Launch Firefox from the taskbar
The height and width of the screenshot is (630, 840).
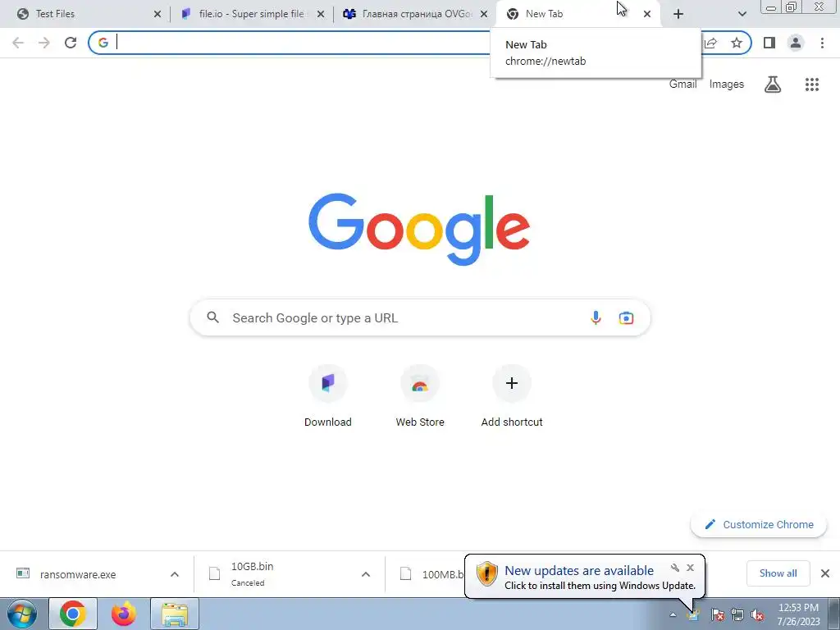click(124, 614)
